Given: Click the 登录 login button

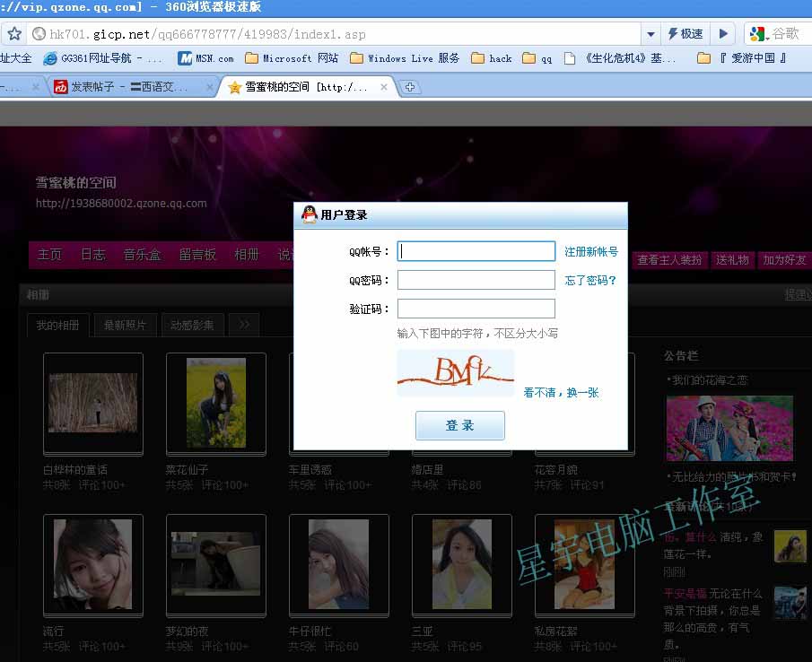Looking at the screenshot, I should 459,425.
